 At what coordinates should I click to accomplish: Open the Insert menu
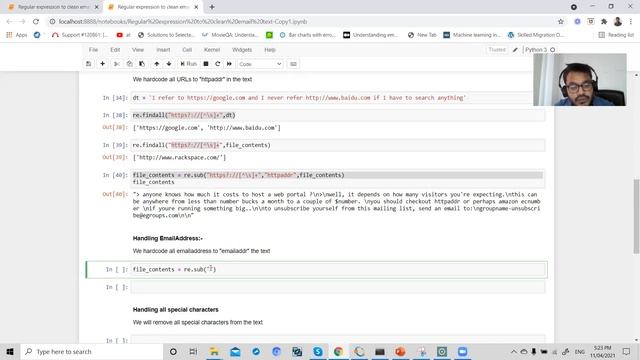163,50
